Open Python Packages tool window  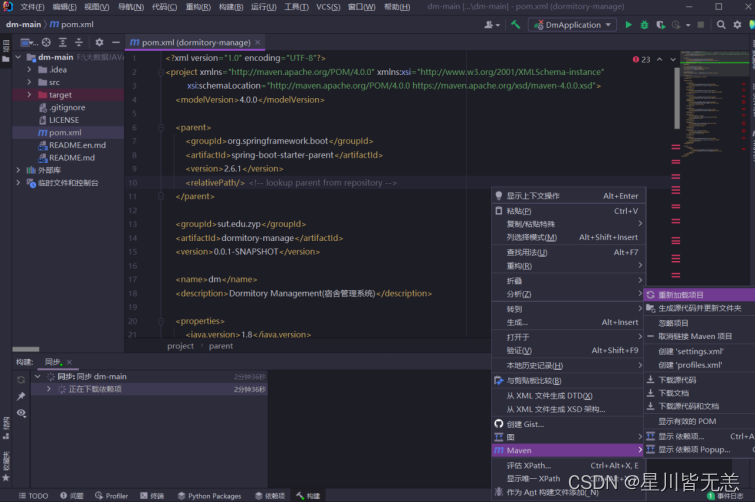(209, 496)
